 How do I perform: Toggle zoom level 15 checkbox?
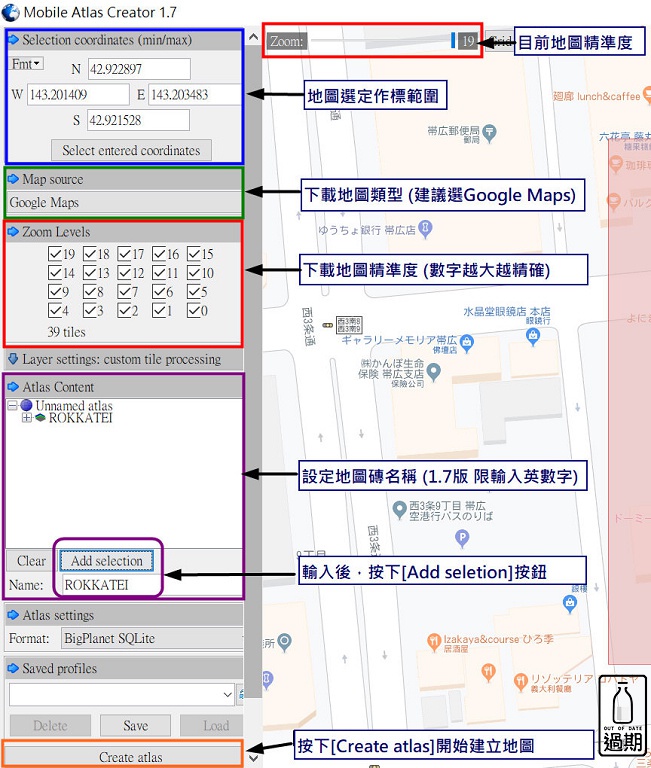click(x=193, y=254)
